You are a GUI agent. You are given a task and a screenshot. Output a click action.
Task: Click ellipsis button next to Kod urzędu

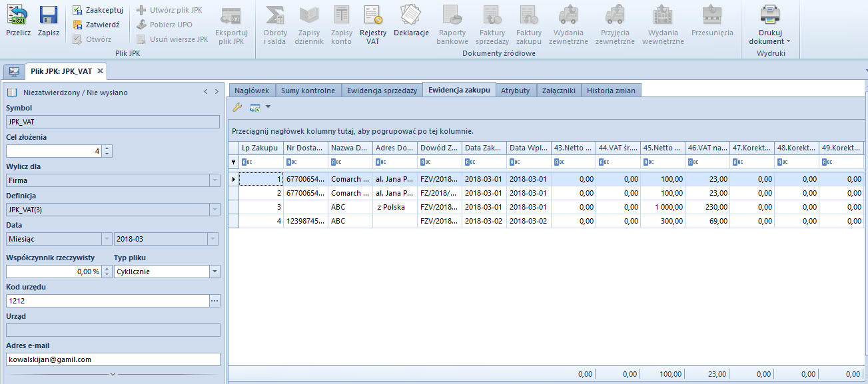pyautogui.click(x=214, y=301)
